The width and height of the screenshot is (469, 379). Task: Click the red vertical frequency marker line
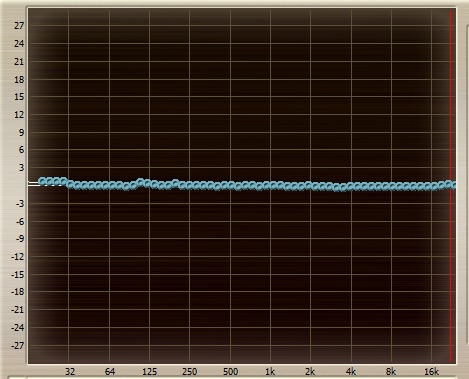click(451, 186)
